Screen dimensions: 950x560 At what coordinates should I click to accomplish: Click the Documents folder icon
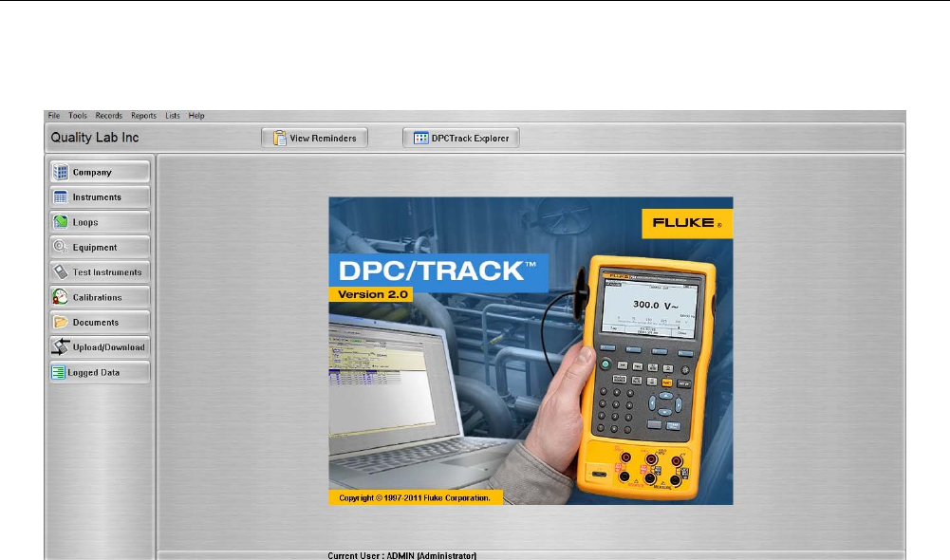[x=61, y=322]
